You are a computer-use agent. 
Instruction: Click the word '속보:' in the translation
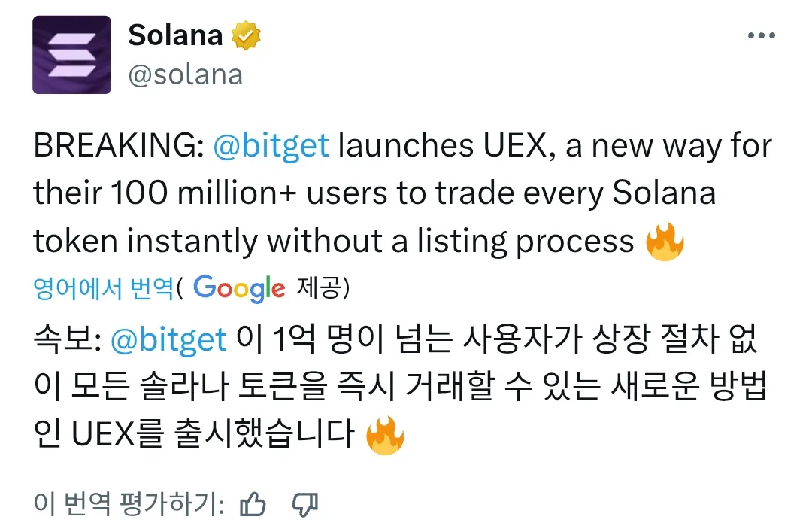coord(66,341)
